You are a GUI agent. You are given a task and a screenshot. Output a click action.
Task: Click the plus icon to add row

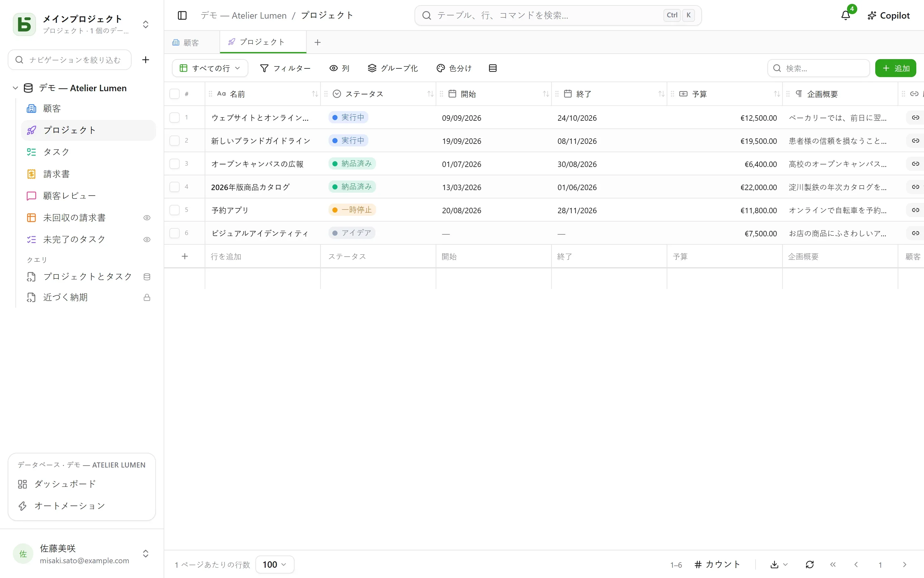pyautogui.click(x=185, y=256)
